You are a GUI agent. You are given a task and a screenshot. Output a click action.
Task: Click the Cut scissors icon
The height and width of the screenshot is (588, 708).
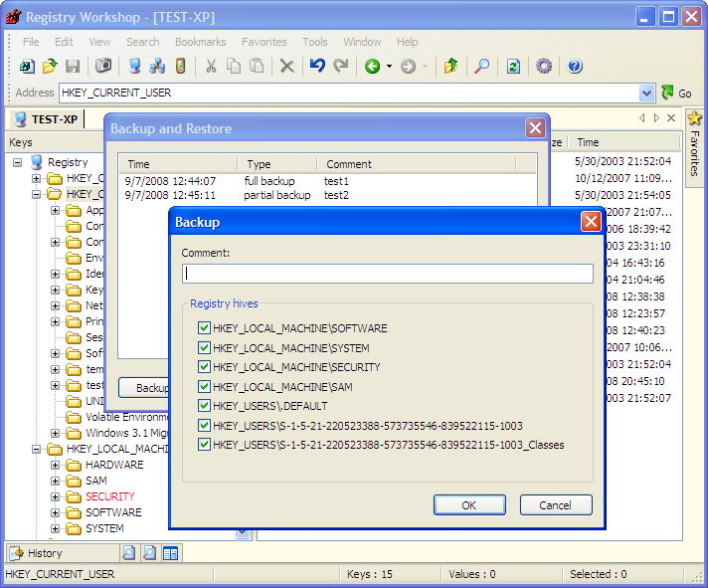point(210,67)
